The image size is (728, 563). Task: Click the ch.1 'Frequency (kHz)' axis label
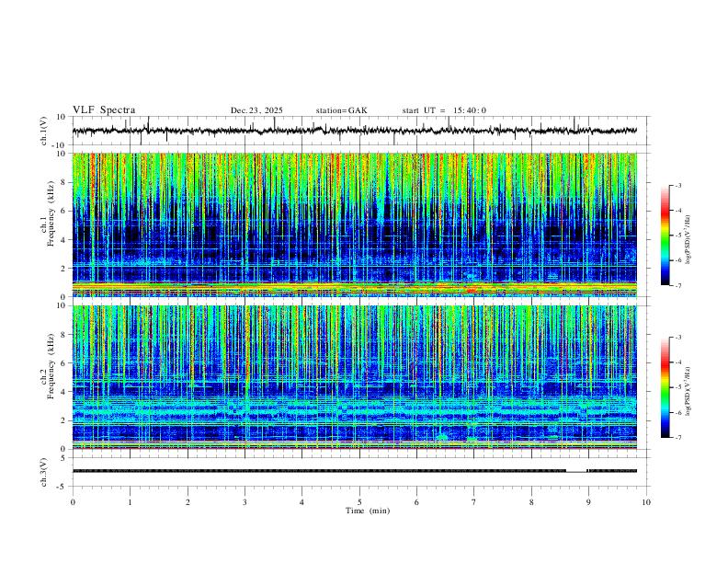click(51, 214)
